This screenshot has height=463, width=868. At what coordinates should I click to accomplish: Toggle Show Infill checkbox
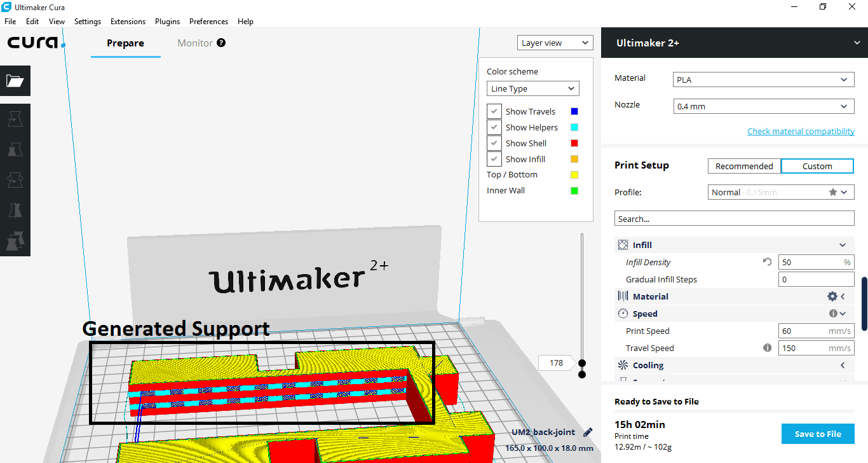[x=494, y=159]
